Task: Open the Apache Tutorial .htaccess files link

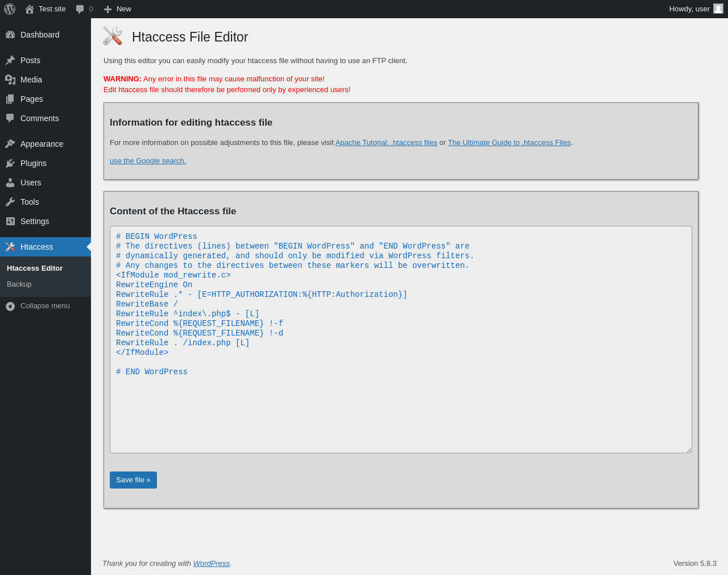Action: (386, 143)
